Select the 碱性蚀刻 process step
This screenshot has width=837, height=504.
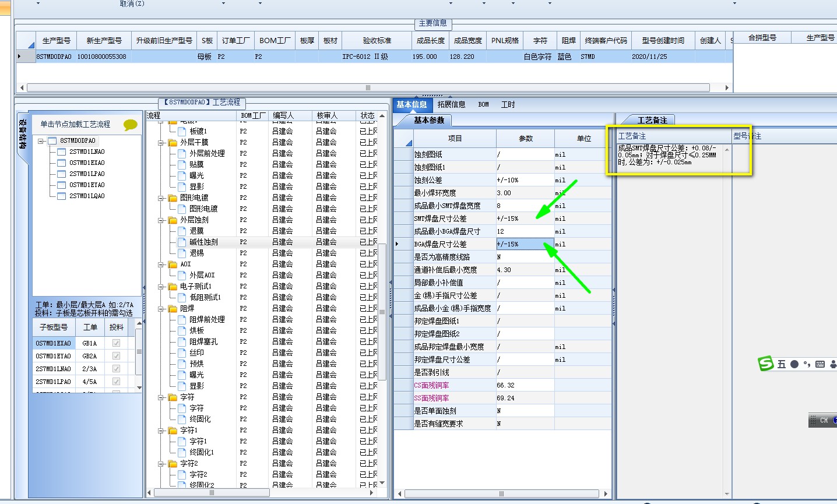click(203, 242)
